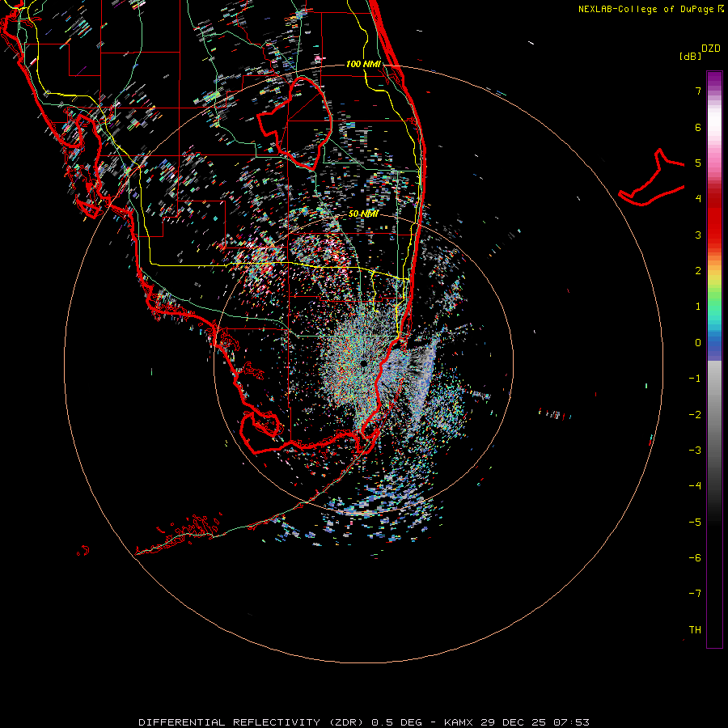Viewport: 728px width, 728px height.
Task: Click the scale value -5
Action: coord(695,523)
